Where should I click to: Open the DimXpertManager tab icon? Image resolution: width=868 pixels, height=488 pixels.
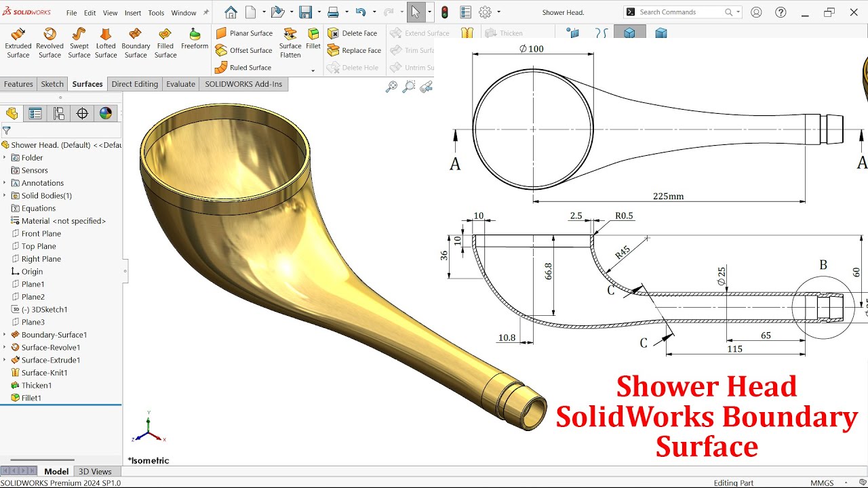click(x=82, y=113)
